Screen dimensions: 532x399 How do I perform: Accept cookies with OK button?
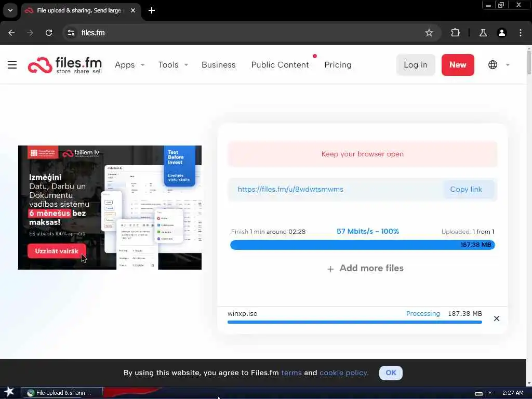(x=391, y=373)
